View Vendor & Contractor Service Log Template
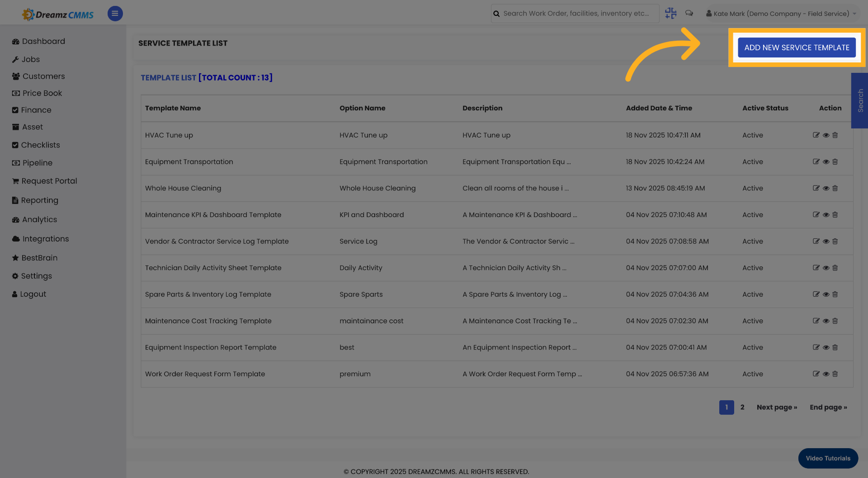The width and height of the screenshot is (868, 478). coord(826,241)
